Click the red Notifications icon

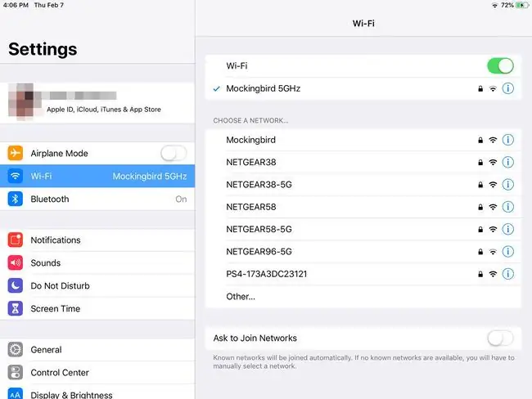click(x=16, y=240)
